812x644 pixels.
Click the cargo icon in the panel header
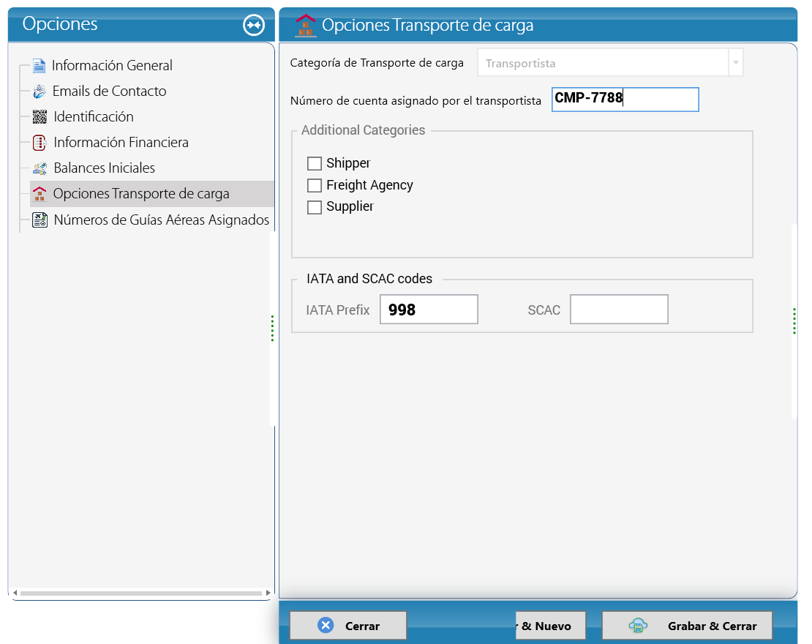pyautogui.click(x=306, y=25)
